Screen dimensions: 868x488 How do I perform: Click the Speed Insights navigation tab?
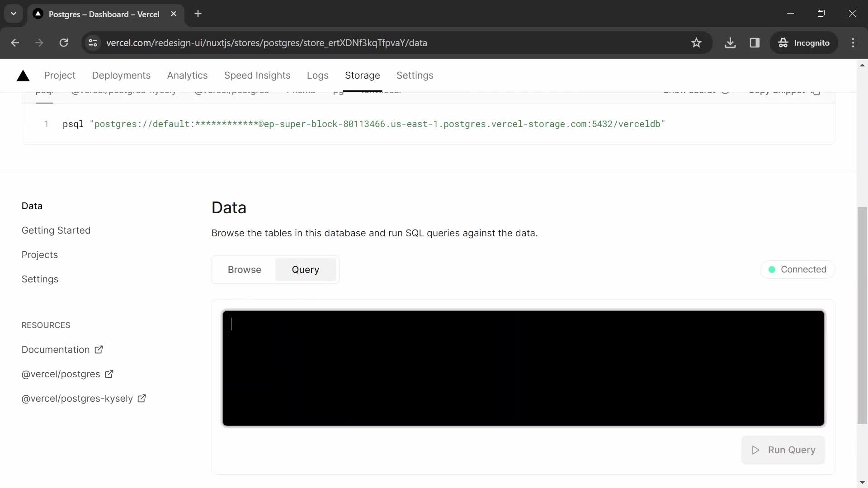(x=257, y=75)
